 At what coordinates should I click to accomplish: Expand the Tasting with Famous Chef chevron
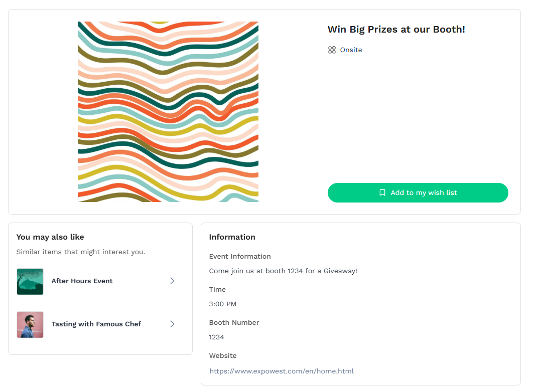(x=172, y=324)
